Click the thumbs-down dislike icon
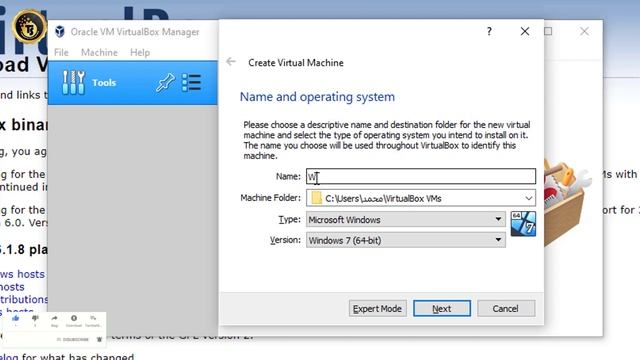This screenshot has height=360, width=640. click(x=35, y=318)
